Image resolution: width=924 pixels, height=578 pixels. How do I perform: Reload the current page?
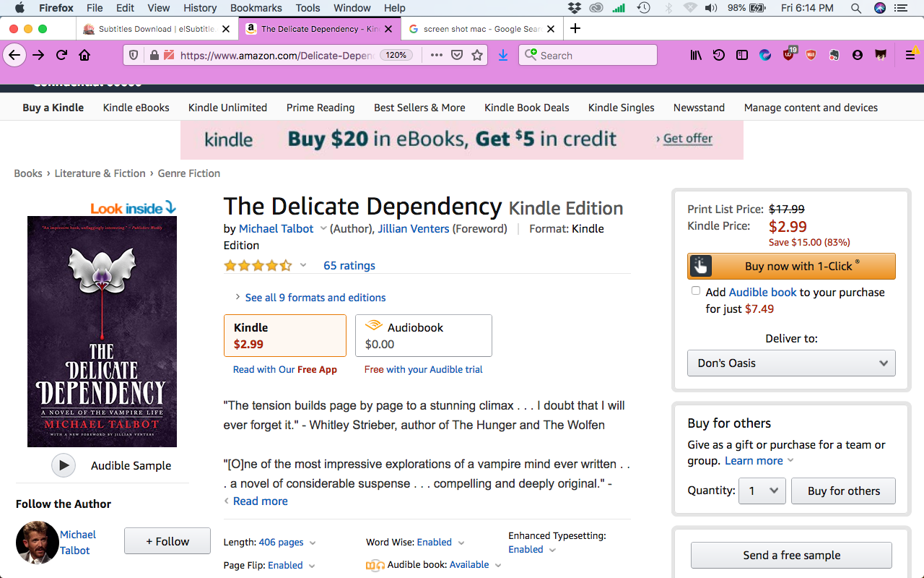click(x=62, y=55)
